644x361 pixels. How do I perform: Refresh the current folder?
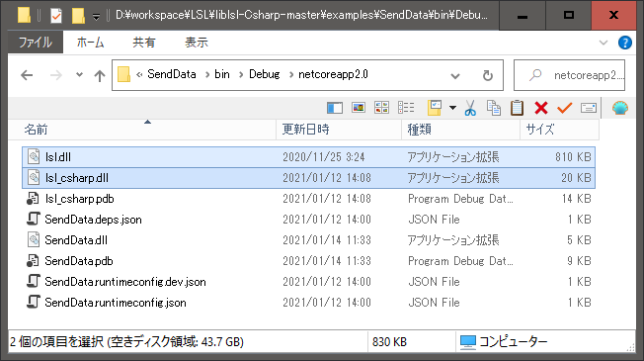coord(488,75)
